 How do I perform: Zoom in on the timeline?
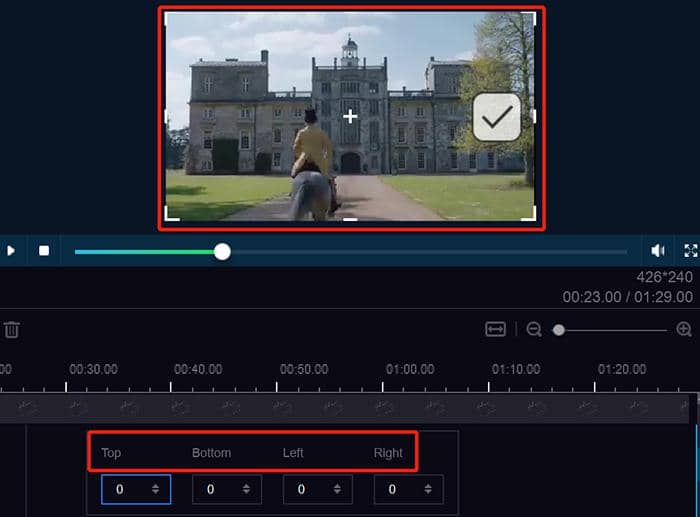(683, 329)
